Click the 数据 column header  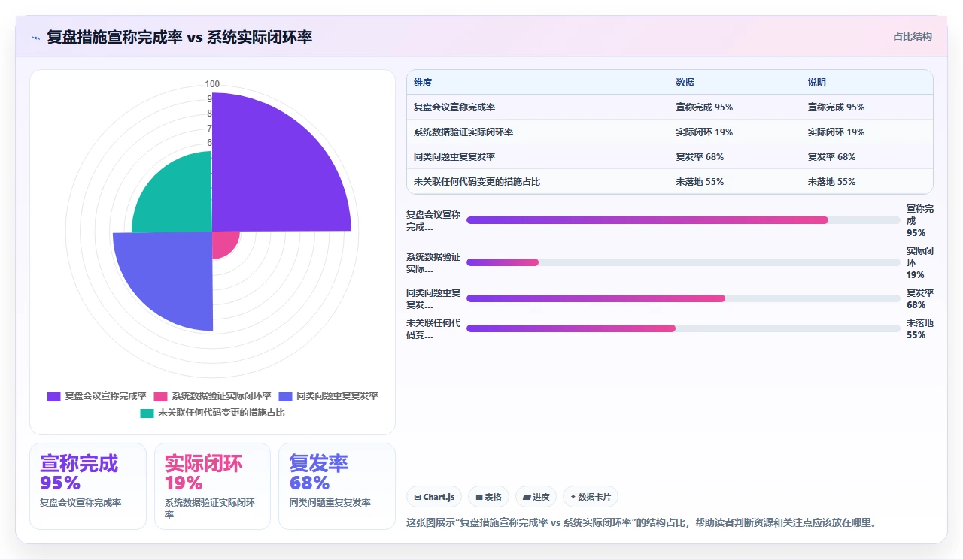(x=685, y=83)
